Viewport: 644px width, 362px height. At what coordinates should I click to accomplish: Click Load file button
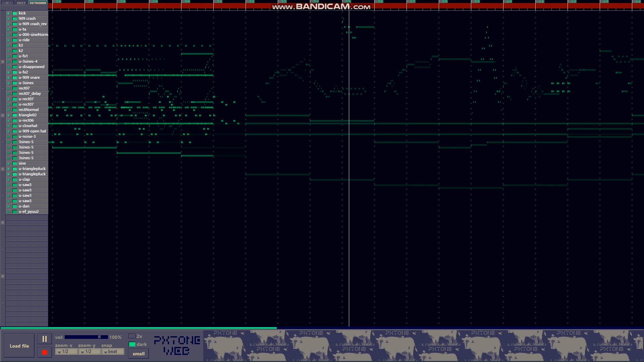[x=19, y=346]
